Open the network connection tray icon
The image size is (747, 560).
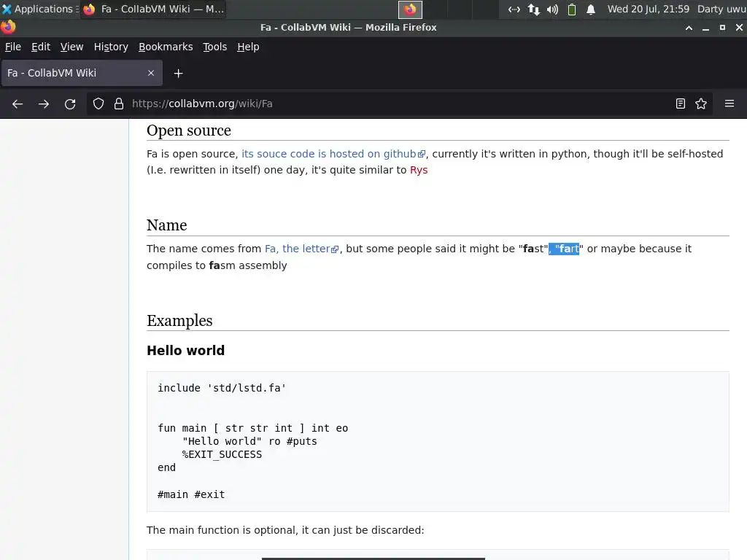click(514, 9)
